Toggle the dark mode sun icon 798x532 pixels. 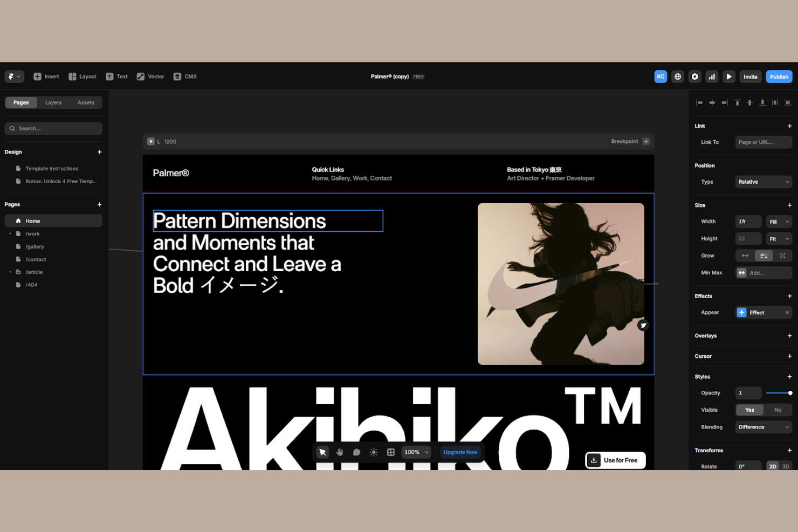pyautogui.click(x=374, y=452)
